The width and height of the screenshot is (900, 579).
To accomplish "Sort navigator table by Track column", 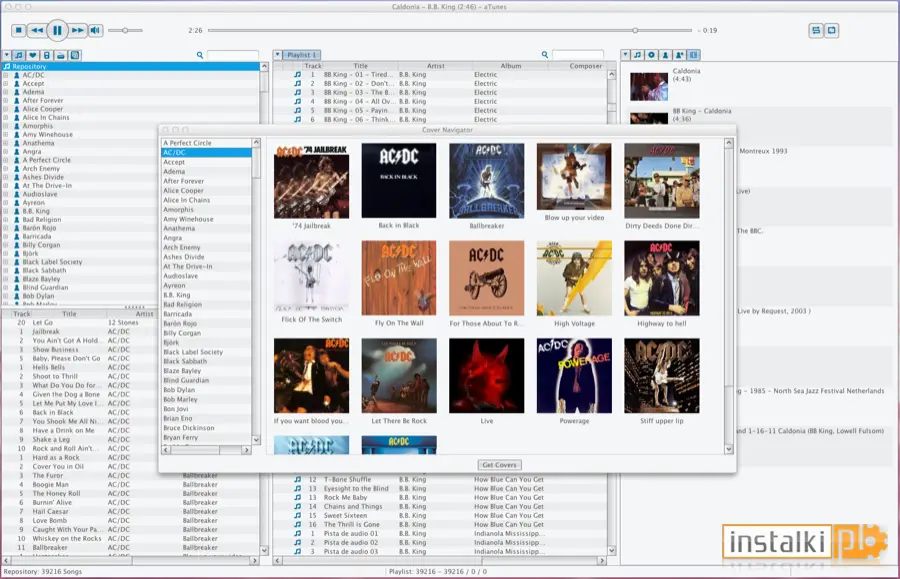I will pyautogui.click(x=22, y=314).
